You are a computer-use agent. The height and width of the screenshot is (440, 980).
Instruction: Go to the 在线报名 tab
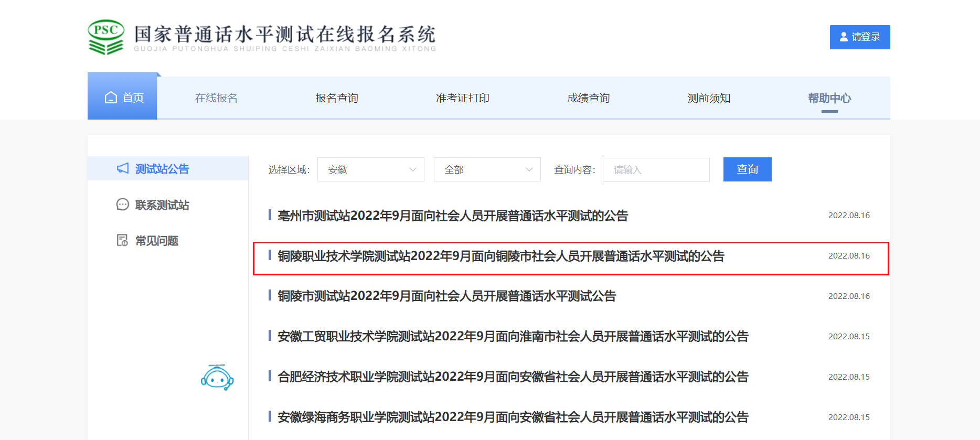216,98
